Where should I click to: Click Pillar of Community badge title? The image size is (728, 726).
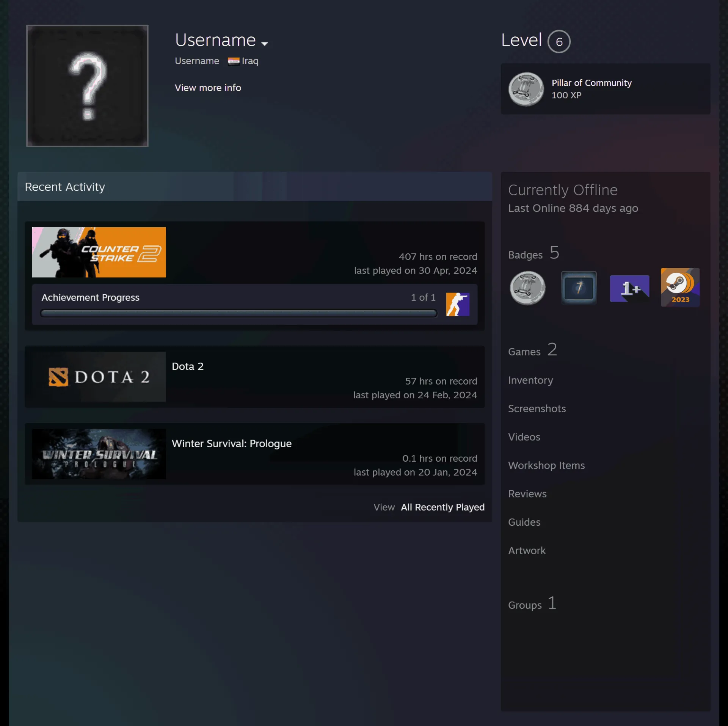tap(591, 83)
